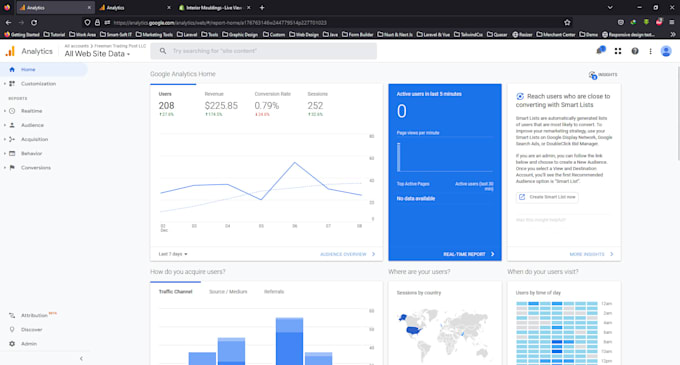Expand the Conversions reports section

[x=5, y=168]
